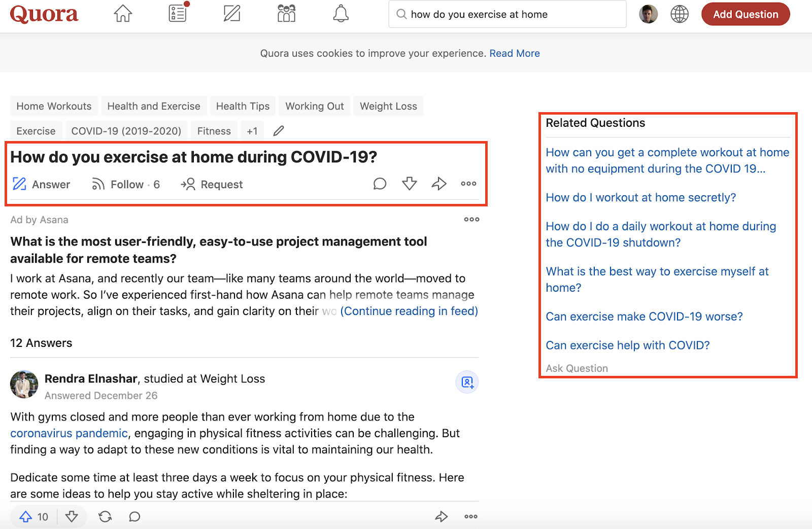This screenshot has width=812, height=529.
Task: Click Answer under the question
Action: [x=42, y=184]
